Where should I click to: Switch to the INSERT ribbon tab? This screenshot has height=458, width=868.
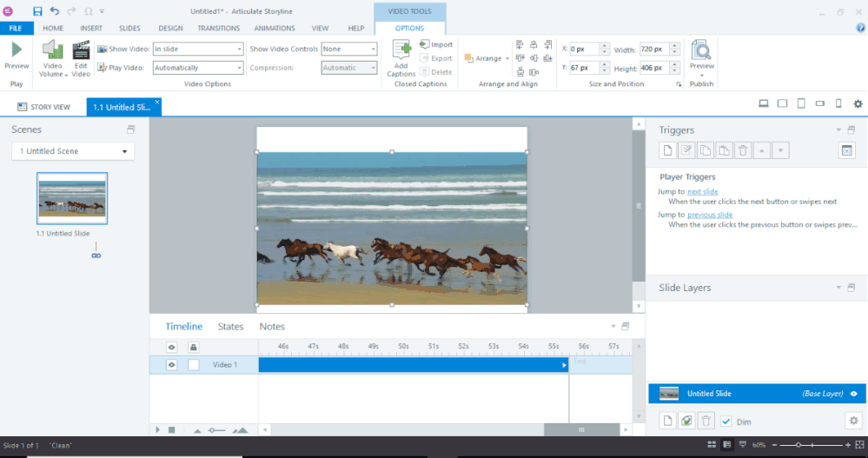tap(90, 28)
